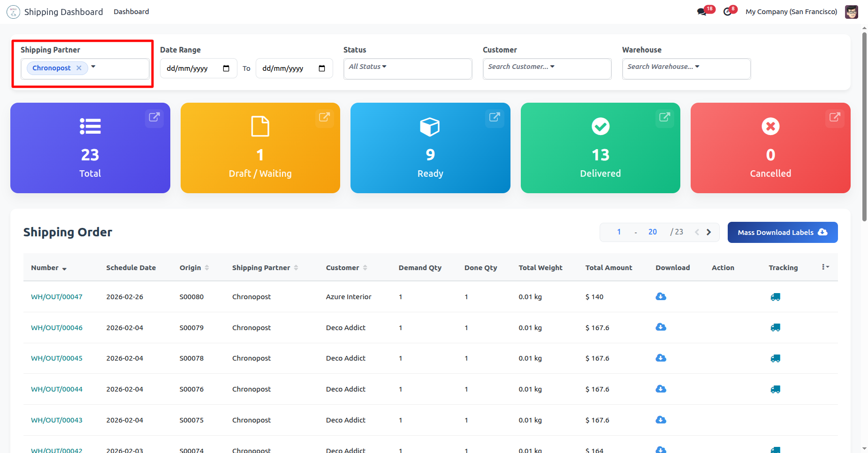Open optional columns toggle menu in table header
The height and width of the screenshot is (453, 868).
coord(825,267)
